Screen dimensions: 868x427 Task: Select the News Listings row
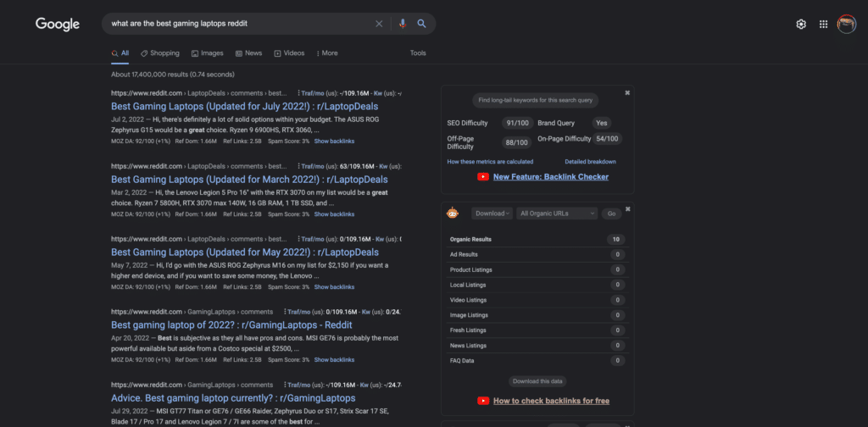[537, 346]
